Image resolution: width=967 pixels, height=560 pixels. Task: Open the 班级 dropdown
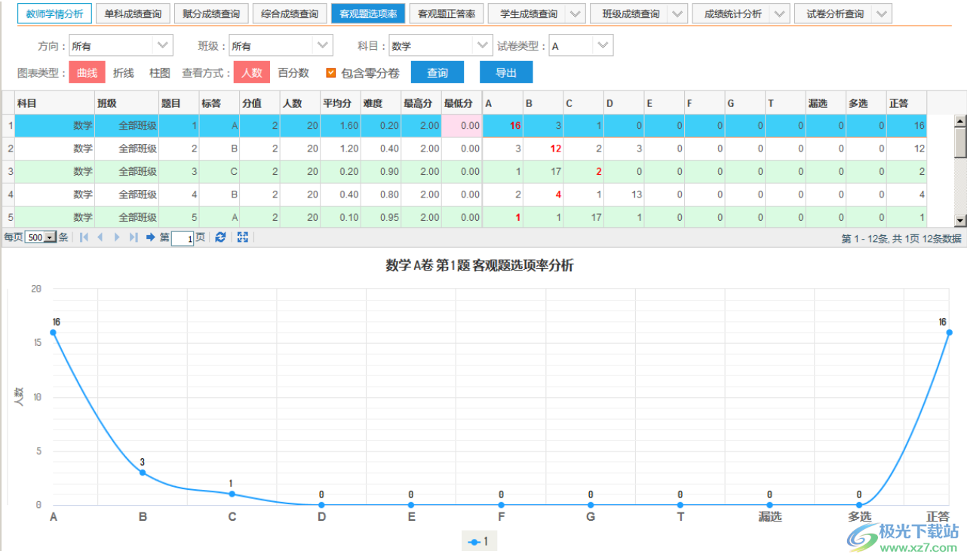click(323, 46)
